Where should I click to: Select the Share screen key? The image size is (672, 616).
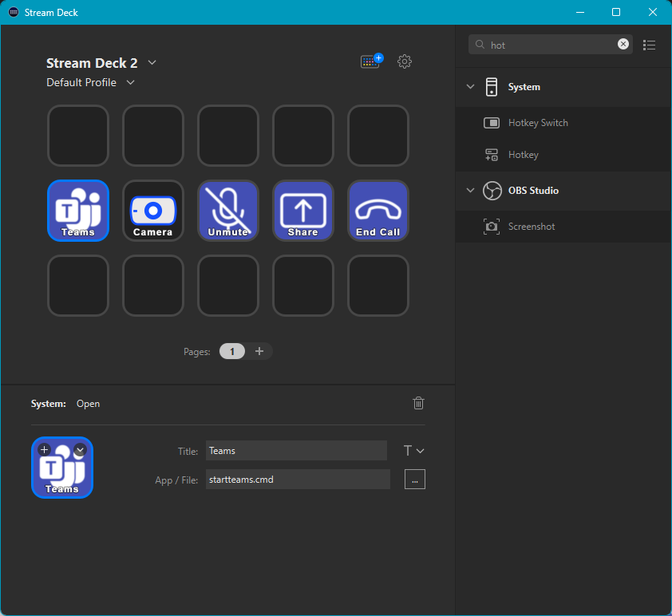[x=302, y=211]
